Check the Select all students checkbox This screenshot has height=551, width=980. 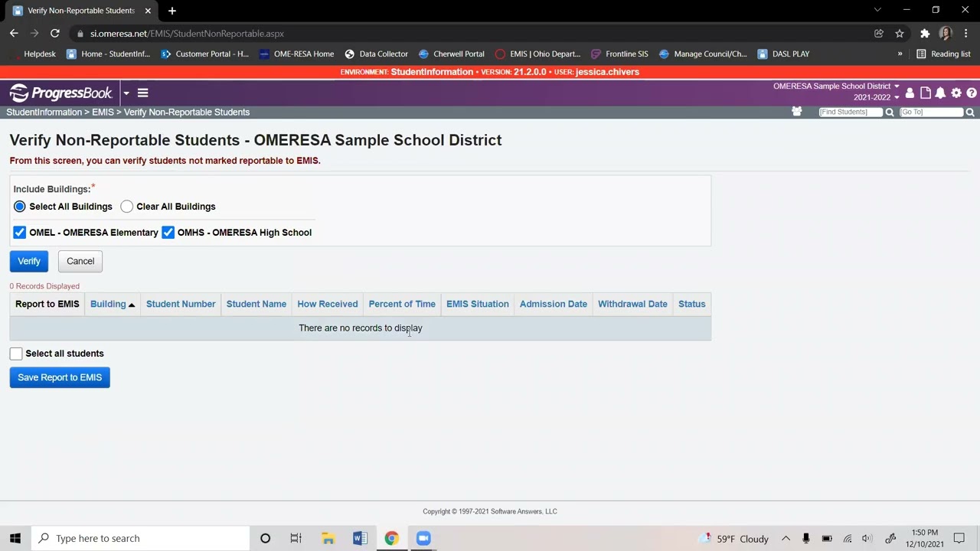tap(16, 354)
